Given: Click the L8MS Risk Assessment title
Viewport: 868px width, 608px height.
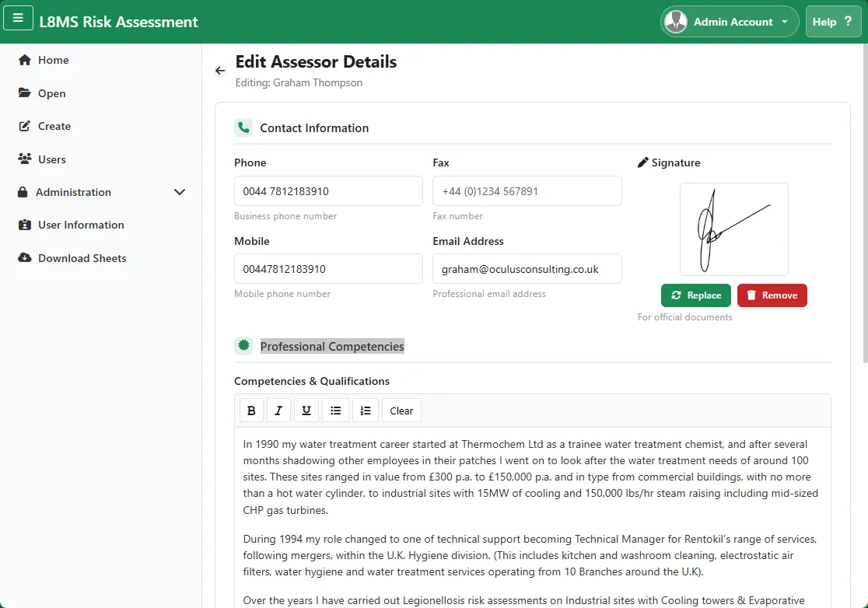Looking at the screenshot, I should pyautogui.click(x=118, y=22).
